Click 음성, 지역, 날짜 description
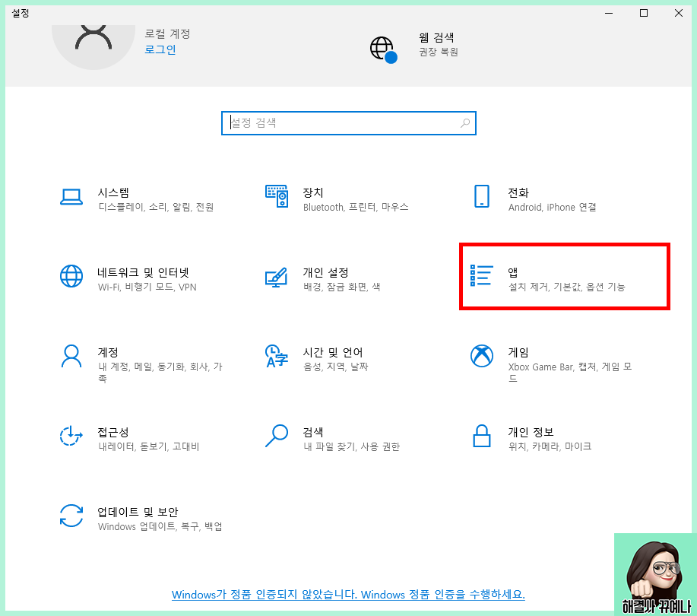Image resolution: width=697 pixels, height=616 pixels. coord(336,367)
